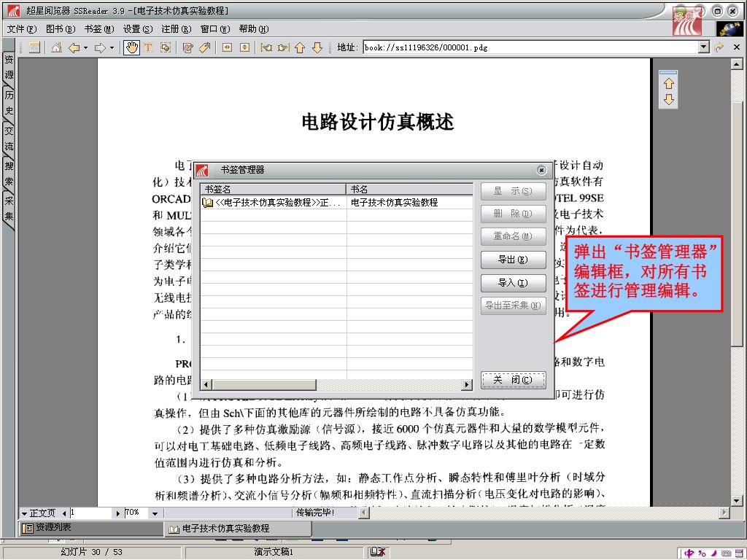The height and width of the screenshot is (560, 747).
Task: Sort by 书签名 column header
Action: click(273, 189)
